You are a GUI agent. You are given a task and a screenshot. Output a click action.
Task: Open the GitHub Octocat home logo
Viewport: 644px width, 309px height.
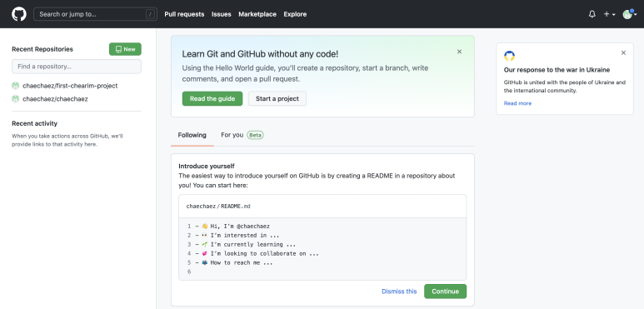tap(19, 14)
